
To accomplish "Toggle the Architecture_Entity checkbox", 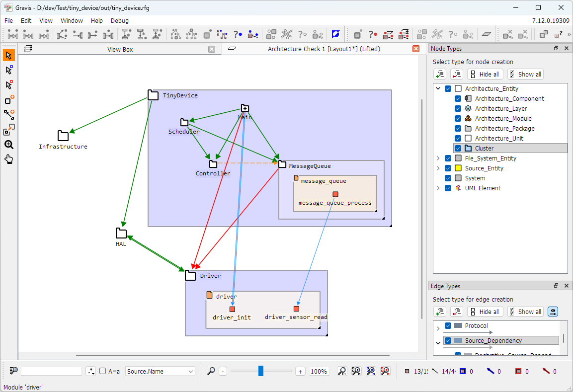I will pos(448,89).
